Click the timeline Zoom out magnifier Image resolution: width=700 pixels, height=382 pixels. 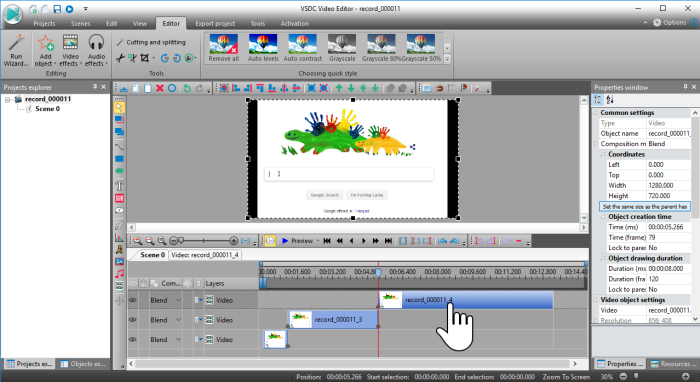click(150, 241)
